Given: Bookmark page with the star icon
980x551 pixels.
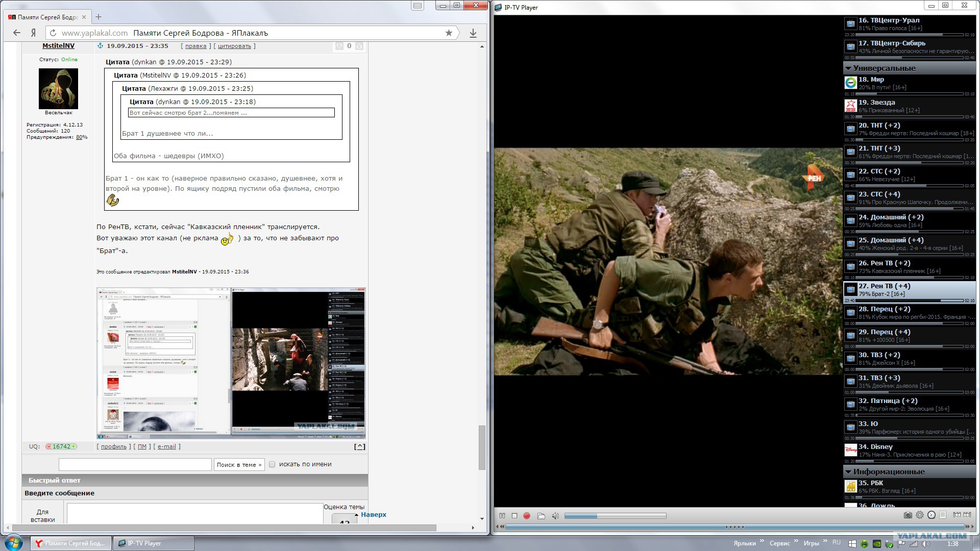Looking at the screenshot, I should [x=449, y=33].
